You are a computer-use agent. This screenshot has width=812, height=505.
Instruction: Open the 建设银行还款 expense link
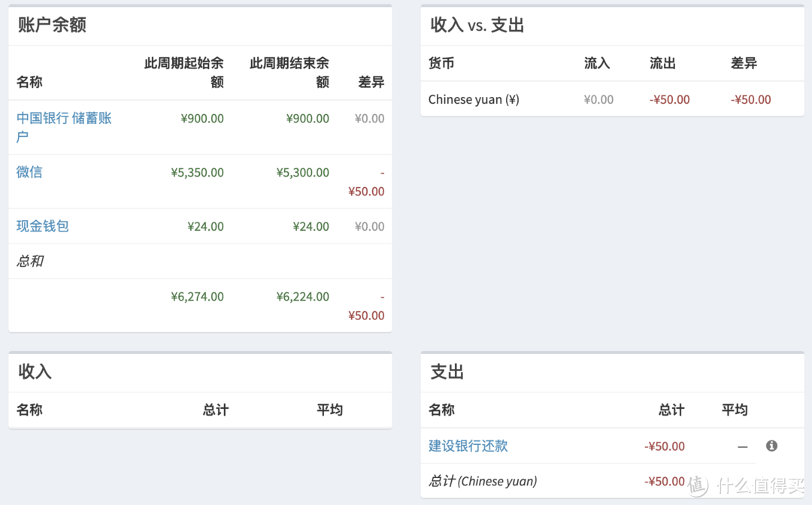468,446
